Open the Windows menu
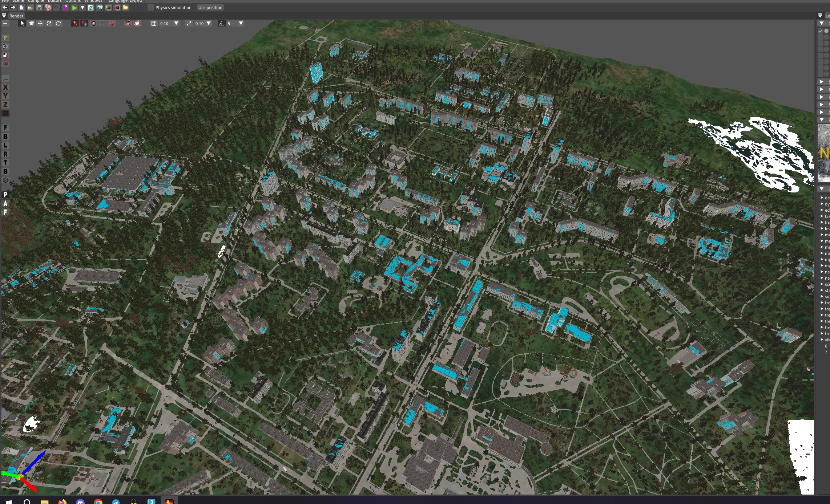 coord(93,1)
